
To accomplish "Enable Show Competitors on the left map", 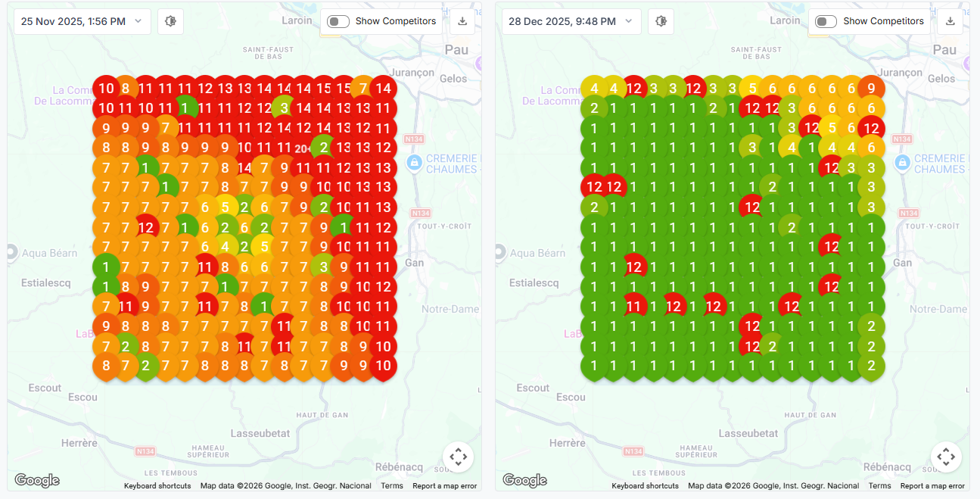I will pos(338,21).
